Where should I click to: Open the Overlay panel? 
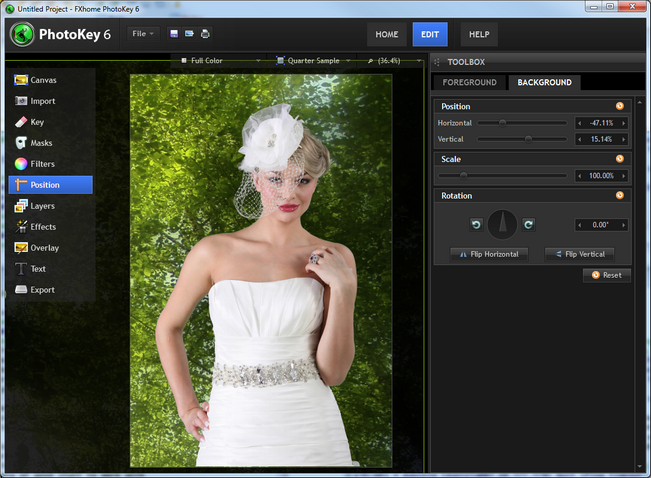tap(51, 248)
